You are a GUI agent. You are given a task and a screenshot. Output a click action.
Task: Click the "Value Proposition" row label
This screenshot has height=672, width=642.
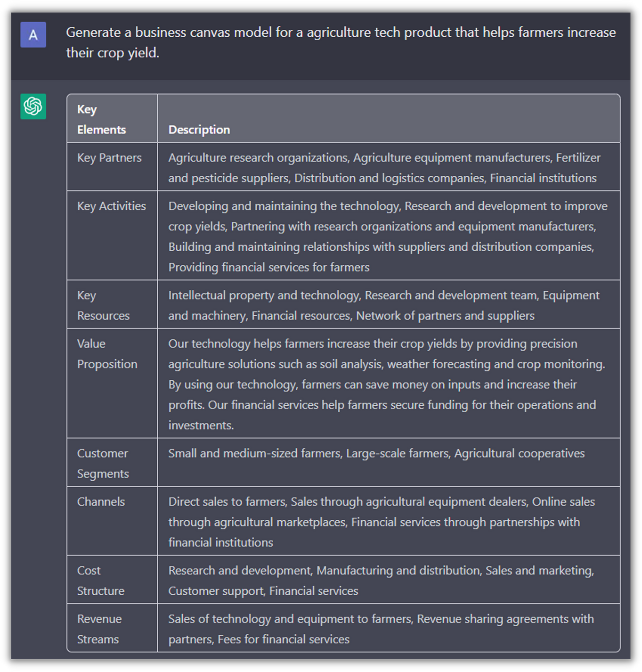coord(107,354)
